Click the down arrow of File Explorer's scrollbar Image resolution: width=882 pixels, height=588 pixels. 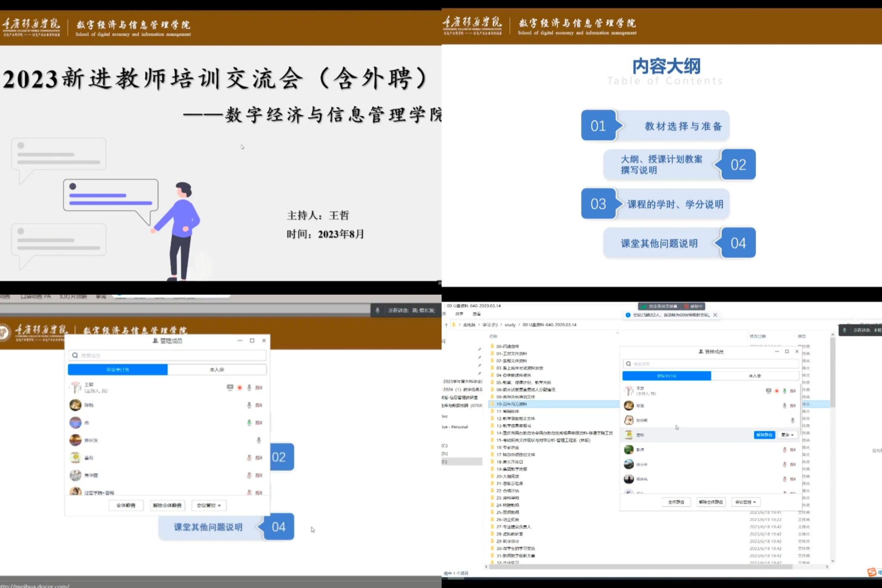pos(832,561)
